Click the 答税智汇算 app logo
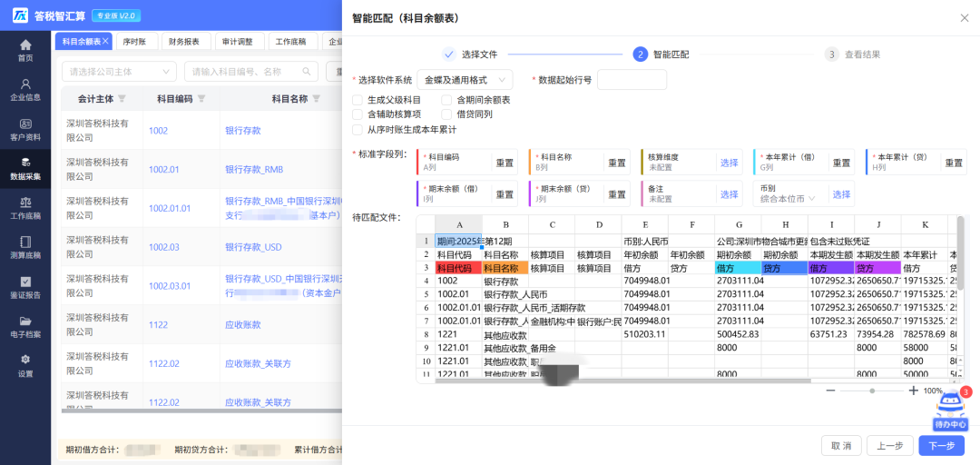980x465 pixels. pyautogui.click(x=20, y=15)
